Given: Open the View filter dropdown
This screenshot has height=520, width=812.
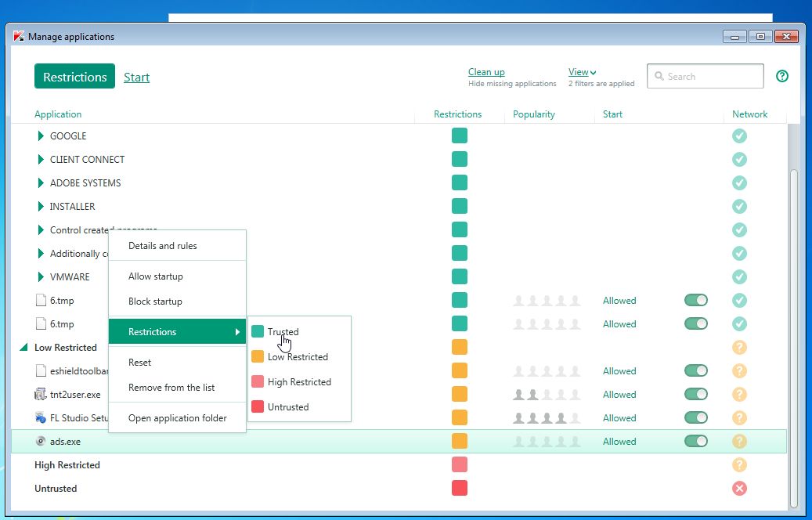Looking at the screenshot, I should click(x=582, y=72).
